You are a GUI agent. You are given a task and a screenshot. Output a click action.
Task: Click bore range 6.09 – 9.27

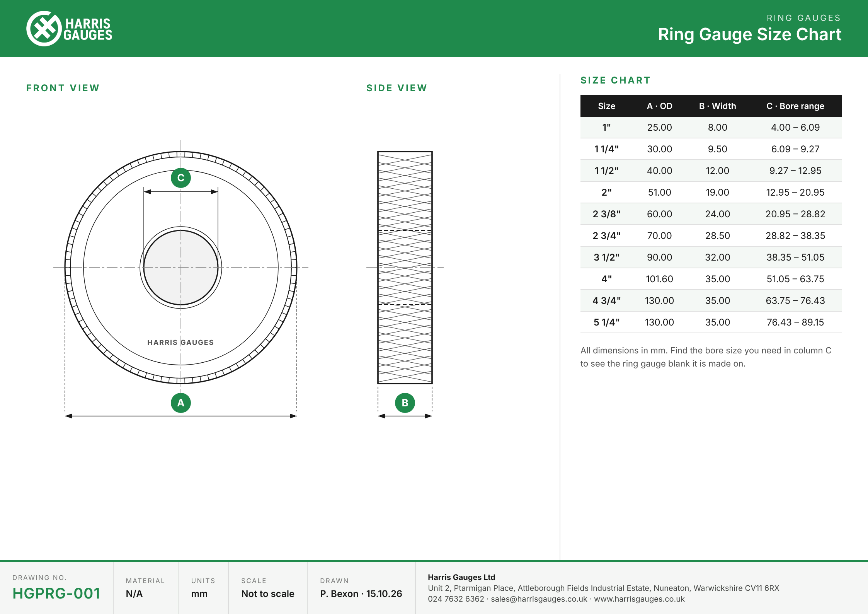point(795,149)
